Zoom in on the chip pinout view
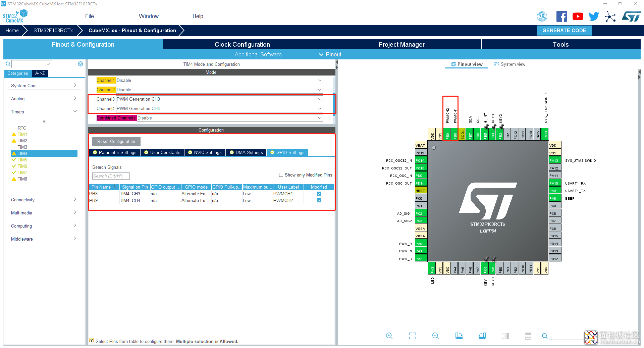644x348 pixels. [389, 336]
